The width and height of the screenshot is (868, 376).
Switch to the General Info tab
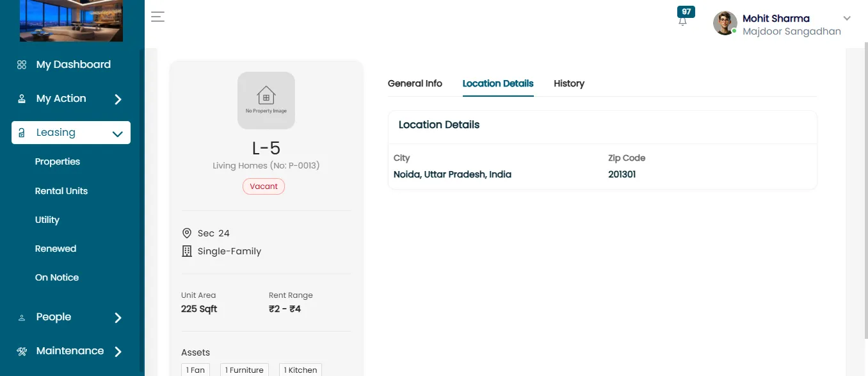(x=415, y=83)
